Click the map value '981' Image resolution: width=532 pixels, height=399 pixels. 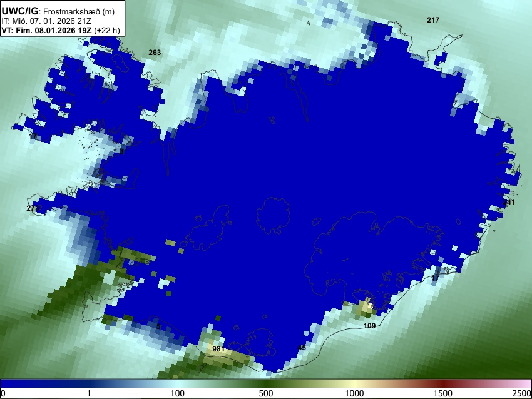pyautogui.click(x=218, y=349)
